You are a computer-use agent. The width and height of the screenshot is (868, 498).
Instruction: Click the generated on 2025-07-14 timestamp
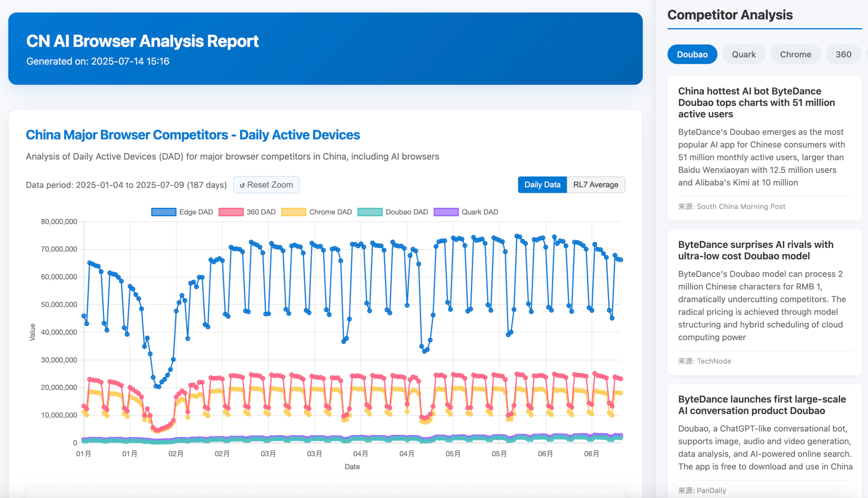[98, 61]
